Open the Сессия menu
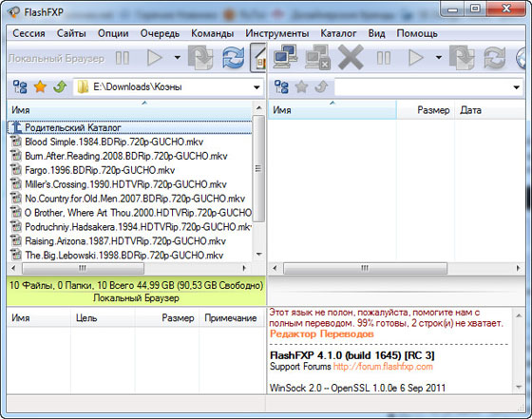Image resolution: width=532 pixels, height=419 pixels. pos(28,33)
